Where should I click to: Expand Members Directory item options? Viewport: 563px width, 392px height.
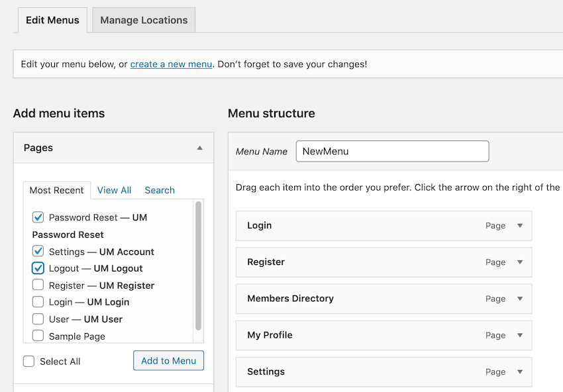click(x=520, y=299)
